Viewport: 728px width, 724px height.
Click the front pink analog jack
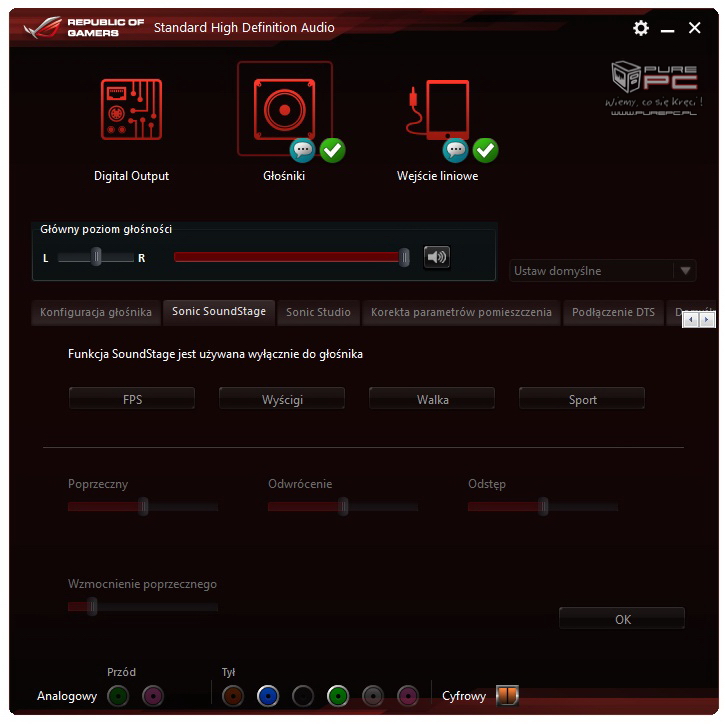tap(153, 696)
